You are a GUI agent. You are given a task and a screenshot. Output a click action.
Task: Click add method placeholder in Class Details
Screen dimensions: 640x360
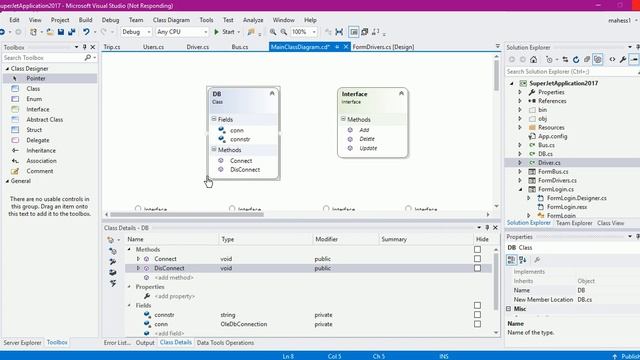(x=174, y=278)
